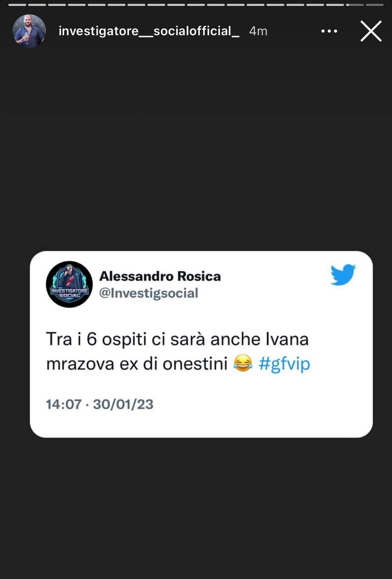Open the investigatore__socialofficial_ username link
392x579 pixels.
tap(149, 31)
